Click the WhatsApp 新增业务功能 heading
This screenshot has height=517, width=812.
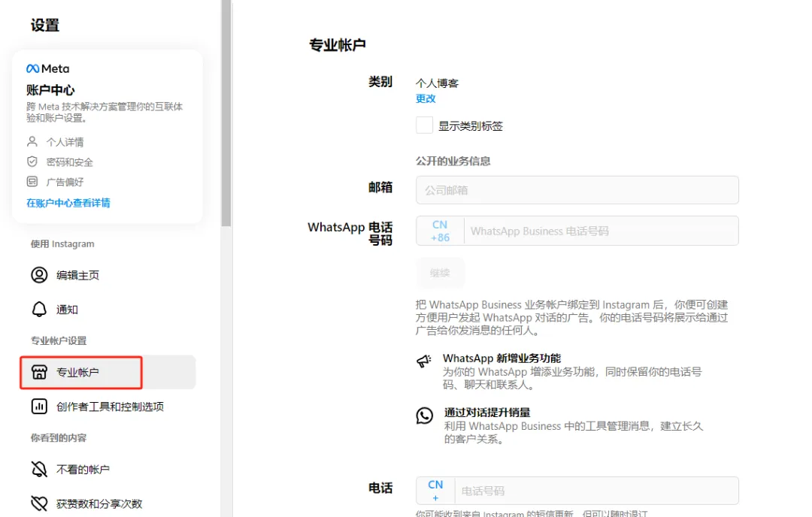[x=501, y=358]
